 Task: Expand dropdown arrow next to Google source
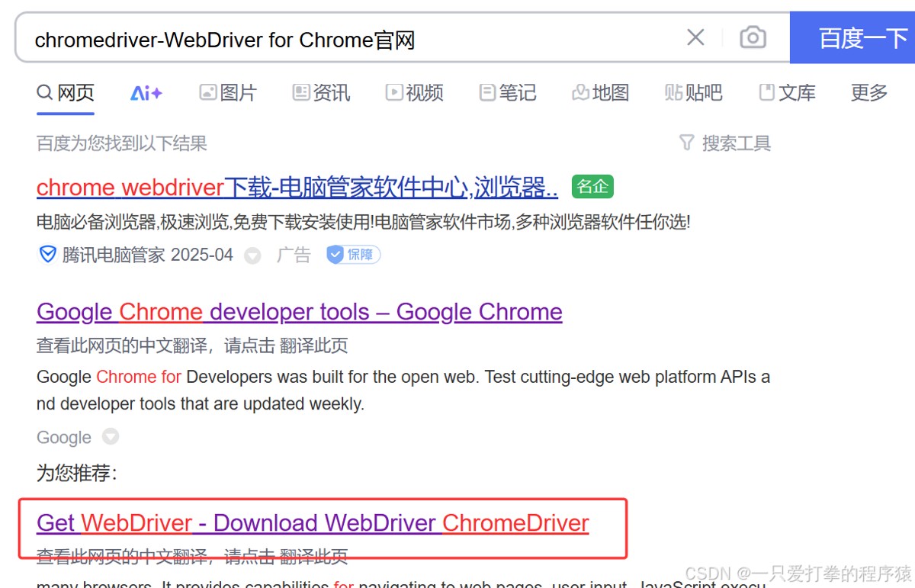tap(111, 438)
